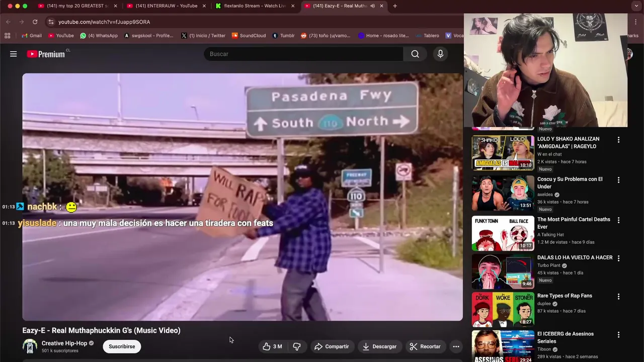Open options for 'Coscu y Su Problema' video
644x362 pixels.
click(619, 180)
